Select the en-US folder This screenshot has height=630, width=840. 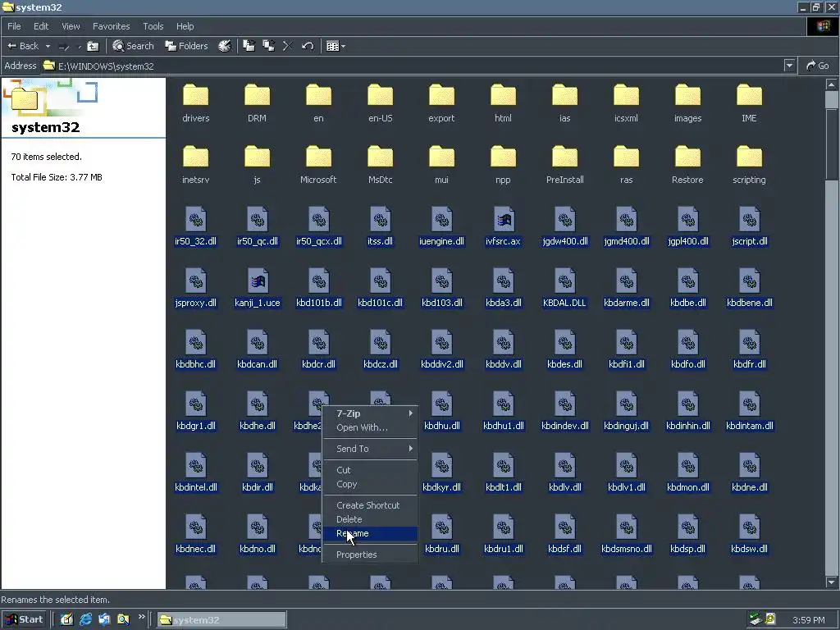tap(381, 103)
